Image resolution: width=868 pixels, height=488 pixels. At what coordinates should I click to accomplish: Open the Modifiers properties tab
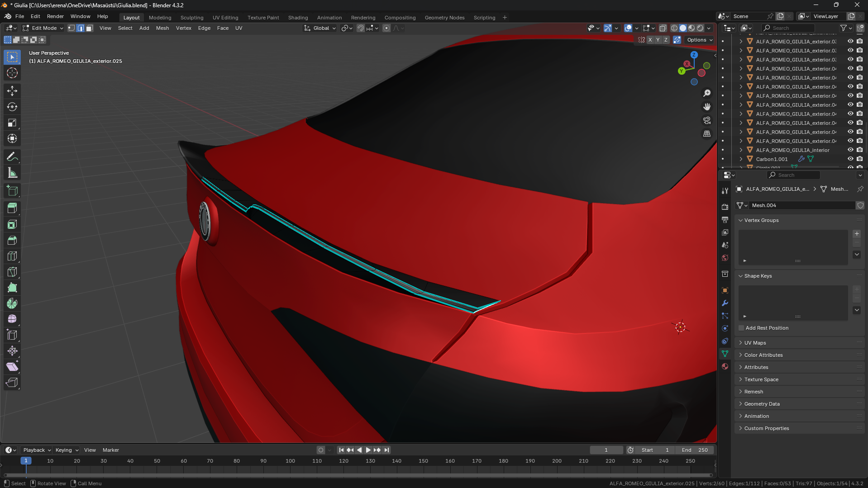[x=725, y=303]
